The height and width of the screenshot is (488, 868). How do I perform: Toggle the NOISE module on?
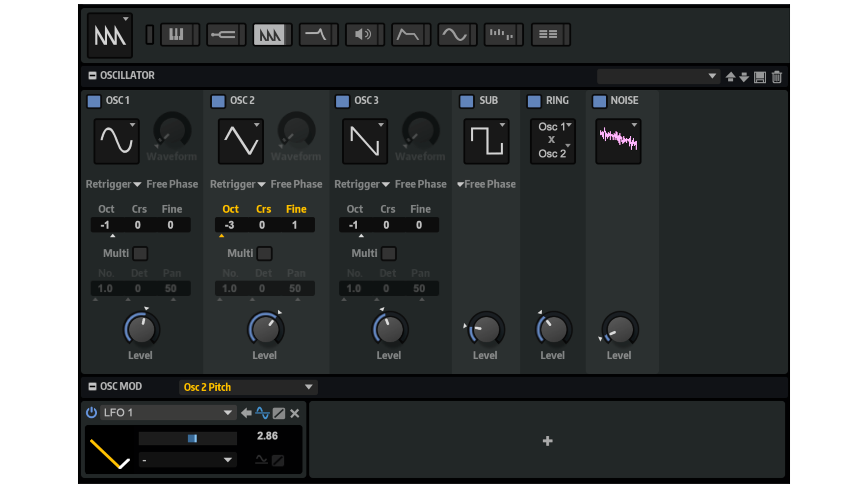click(x=598, y=101)
